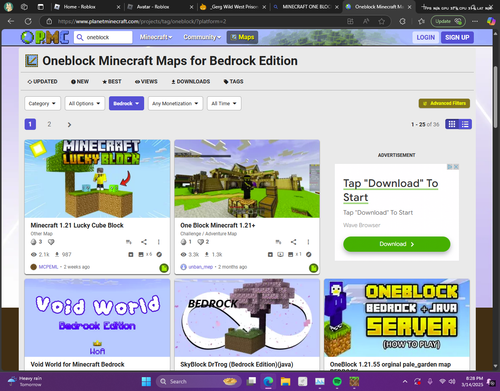The image size is (500, 391).
Task: Open the browser Settings and more ellipsis menu
Action: [475, 21]
